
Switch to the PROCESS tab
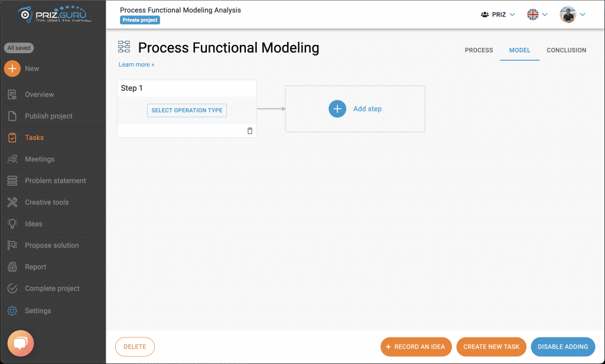479,50
